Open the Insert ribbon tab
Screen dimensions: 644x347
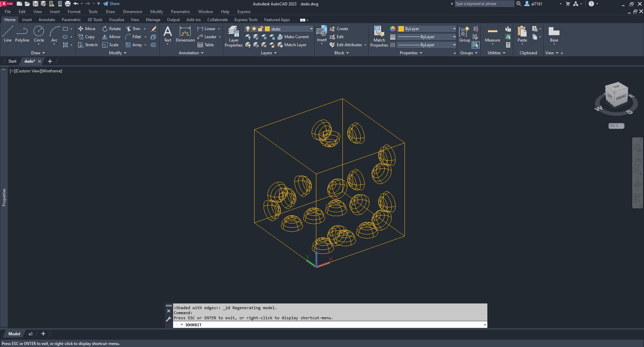27,20
